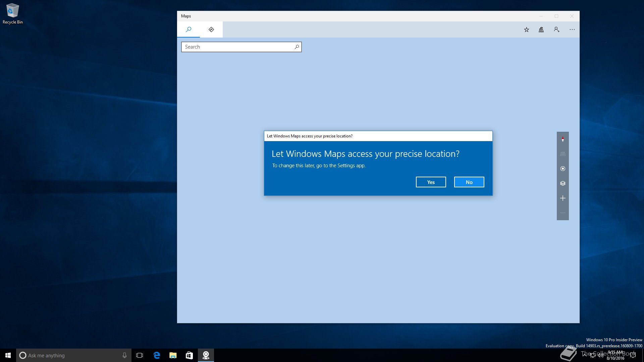The height and width of the screenshot is (362, 644).
Task: Switch to the Search tab in Maps
Action: (189, 29)
